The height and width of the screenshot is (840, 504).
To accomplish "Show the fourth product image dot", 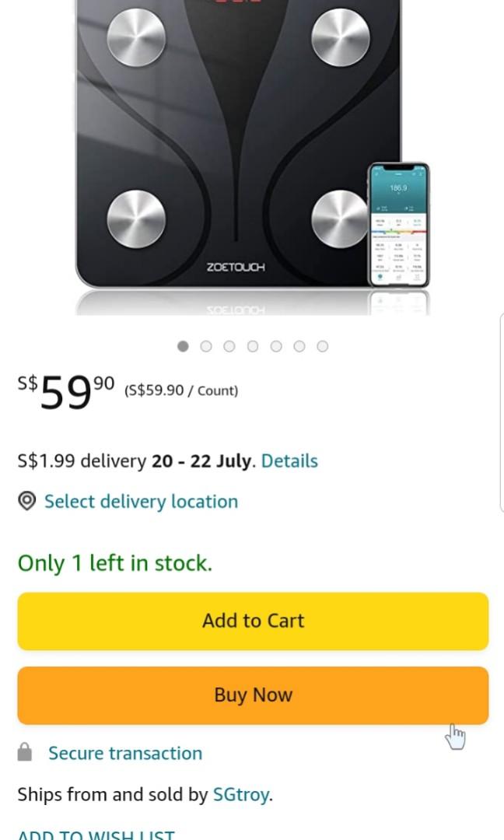I will (x=253, y=346).
